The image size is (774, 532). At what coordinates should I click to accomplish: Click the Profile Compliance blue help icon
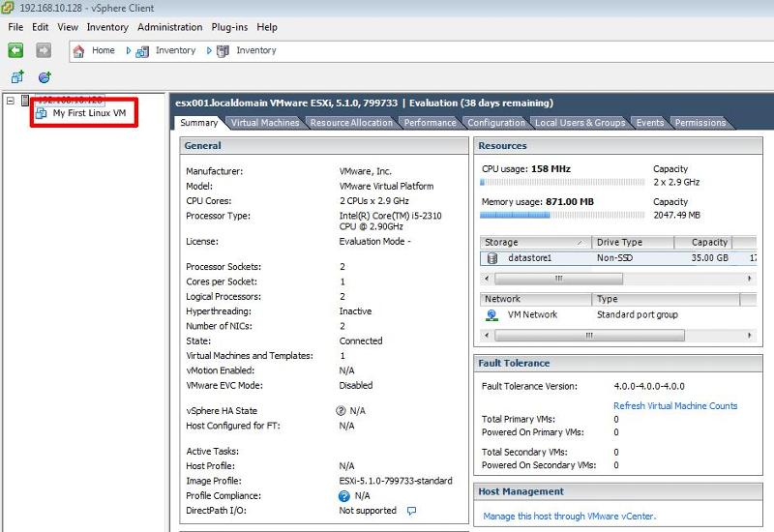point(344,496)
